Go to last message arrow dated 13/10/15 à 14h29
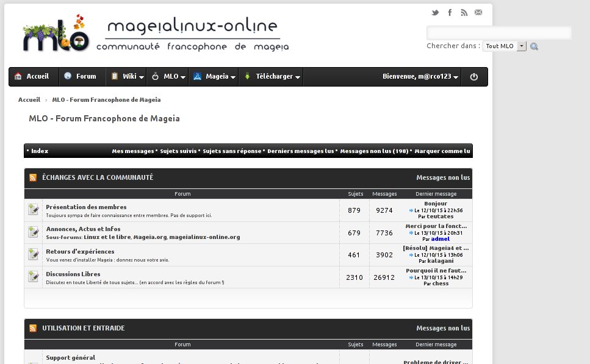 (x=411, y=277)
